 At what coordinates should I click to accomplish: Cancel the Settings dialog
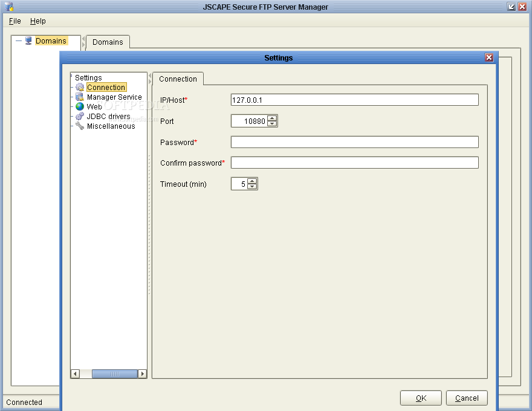point(467,398)
